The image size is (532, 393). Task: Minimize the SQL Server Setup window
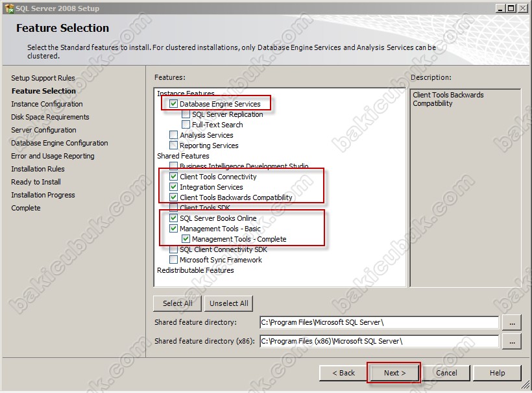tap(500, 8)
